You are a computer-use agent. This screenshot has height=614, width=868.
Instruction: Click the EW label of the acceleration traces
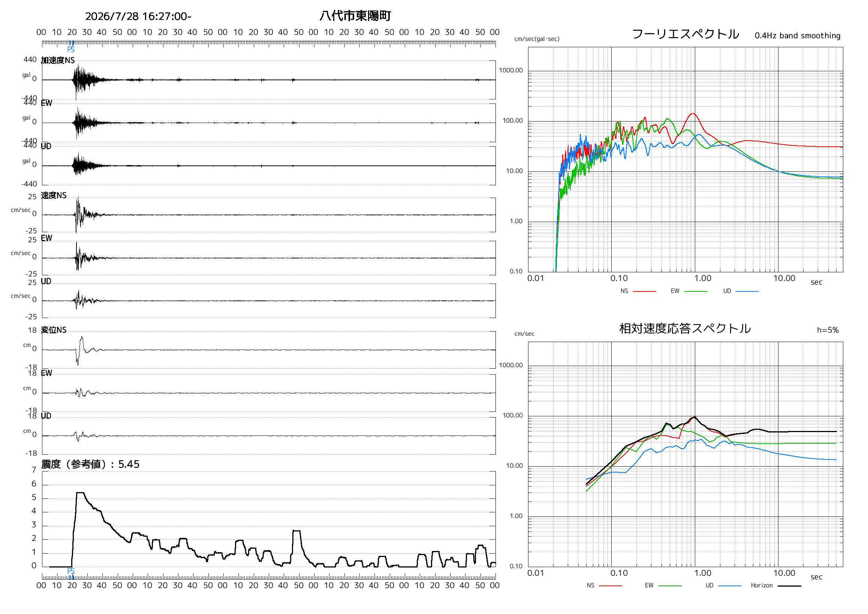46,103
